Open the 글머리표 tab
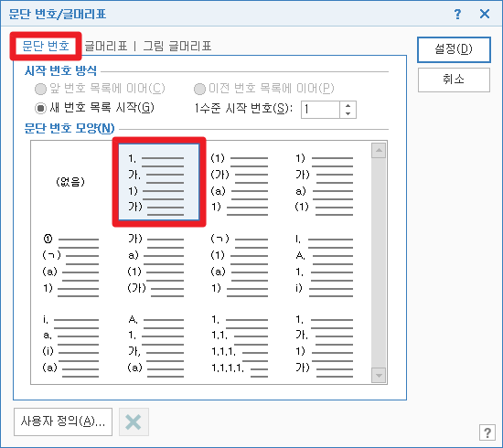This screenshot has height=448, width=503. (x=106, y=46)
